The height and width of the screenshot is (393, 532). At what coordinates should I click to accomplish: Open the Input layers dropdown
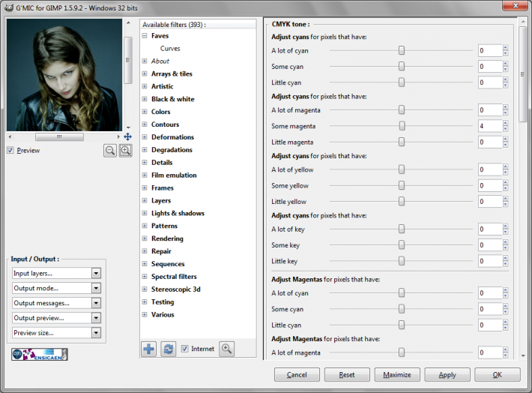[x=57, y=273]
